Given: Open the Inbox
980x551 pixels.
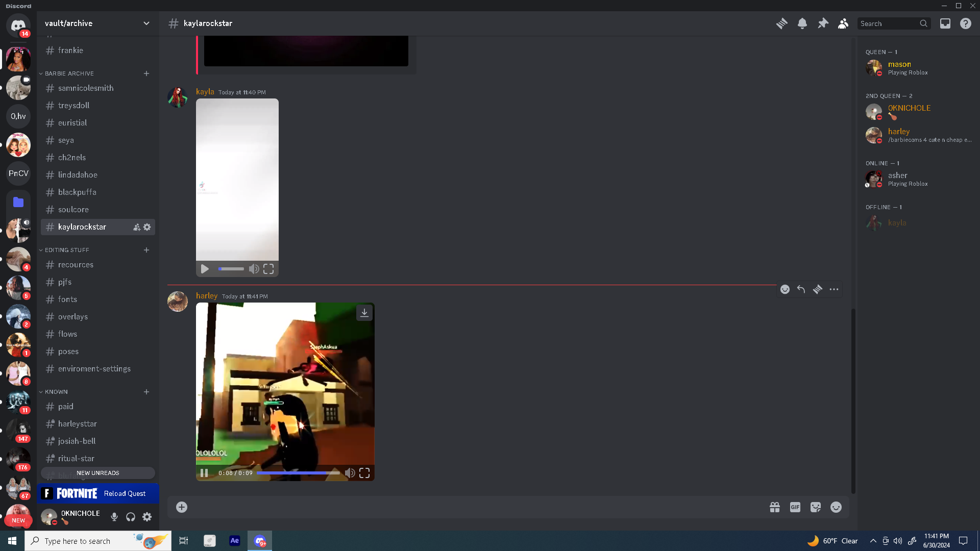Looking at the screenshot, I should point(945,23).
